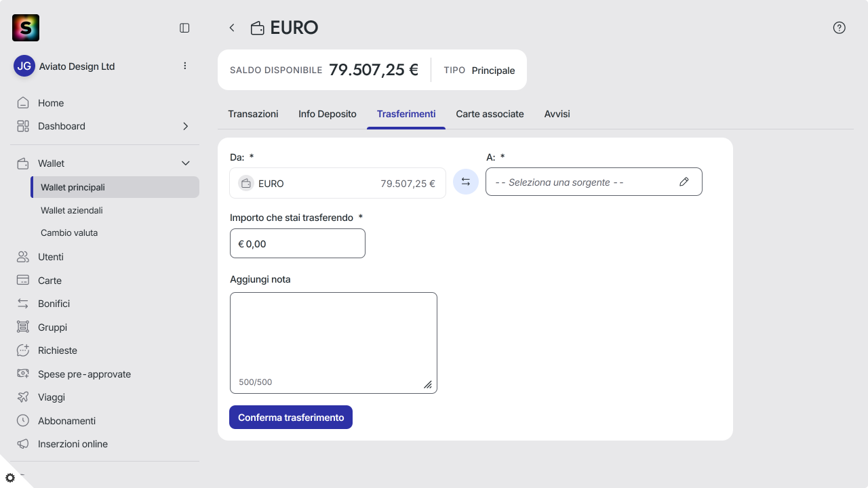Open the Inserzioni online menu label
Image resolution: width=868 pixels, height=488 pixels.
tap(73, 444)
